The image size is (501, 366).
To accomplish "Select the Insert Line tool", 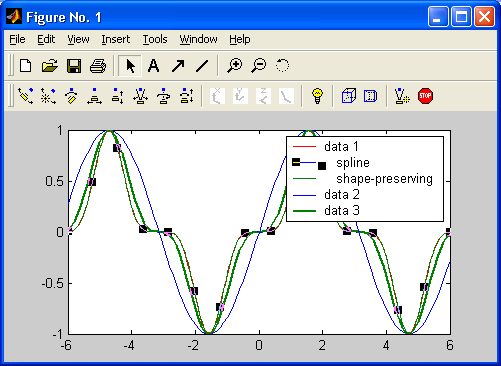I will tap(202, 66).
